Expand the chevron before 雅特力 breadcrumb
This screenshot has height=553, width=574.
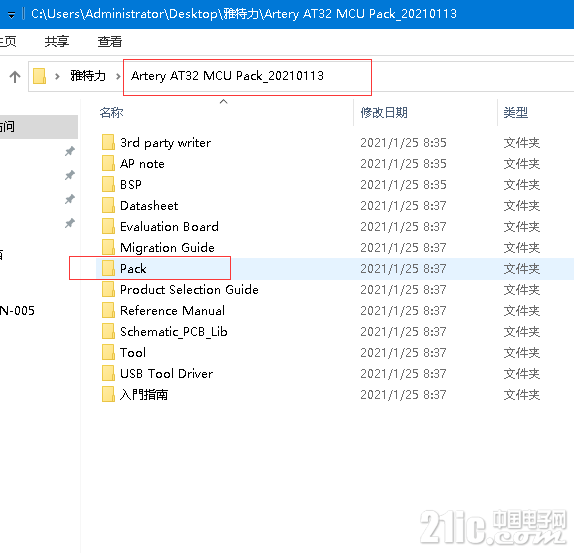click(x=57, y=76)
